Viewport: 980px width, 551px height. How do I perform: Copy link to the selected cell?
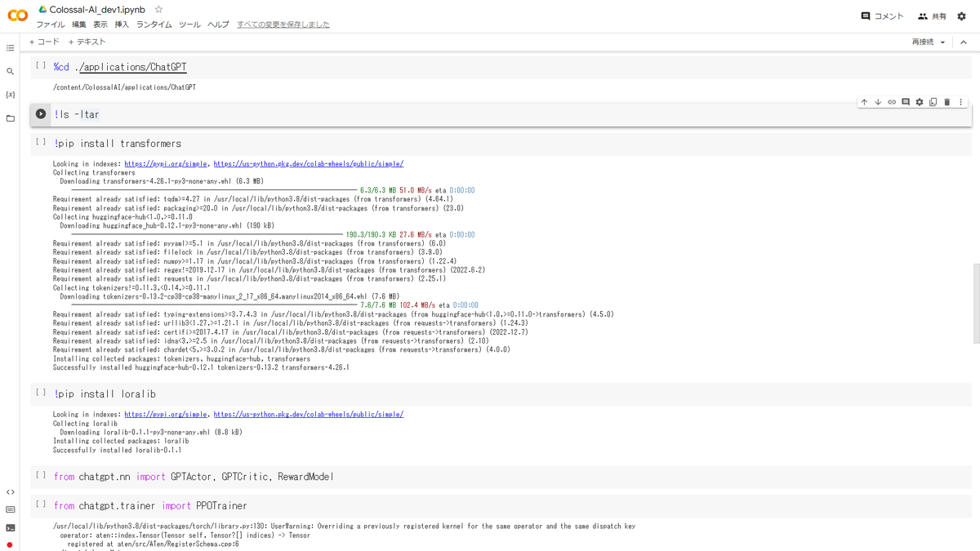(x=892, y=102)
